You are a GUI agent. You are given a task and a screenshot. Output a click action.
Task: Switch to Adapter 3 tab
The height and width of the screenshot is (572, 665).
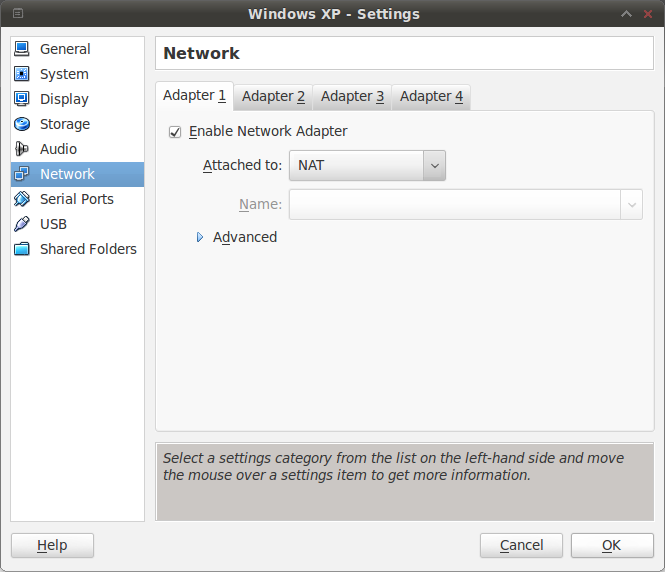(x=352, y=97)
